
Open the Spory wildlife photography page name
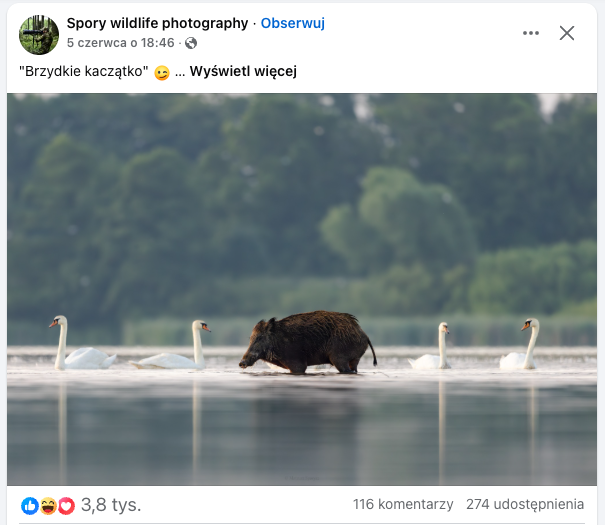coord(157,23)
